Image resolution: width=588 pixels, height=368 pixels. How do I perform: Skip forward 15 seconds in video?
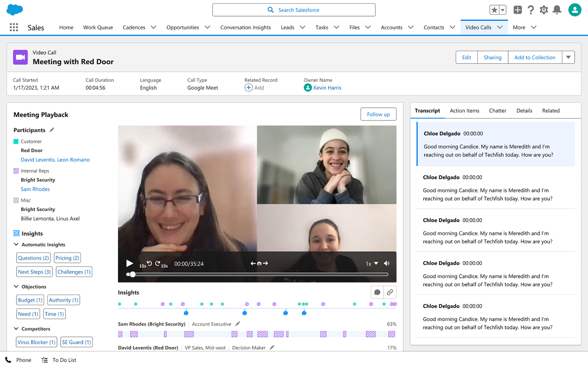[158, 264]
